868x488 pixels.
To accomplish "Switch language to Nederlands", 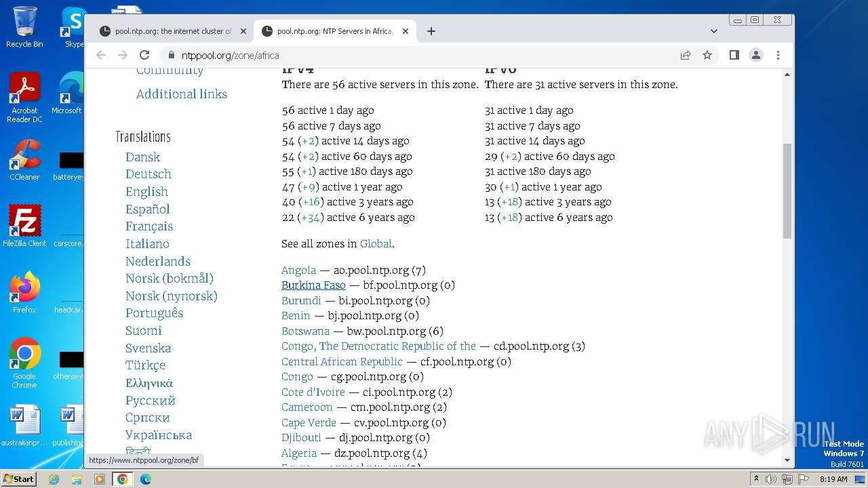I will tap(158, 262).
